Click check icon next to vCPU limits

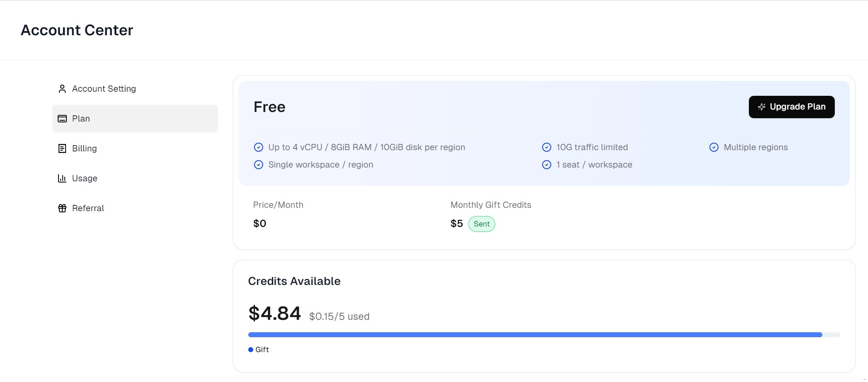(258, 147)
